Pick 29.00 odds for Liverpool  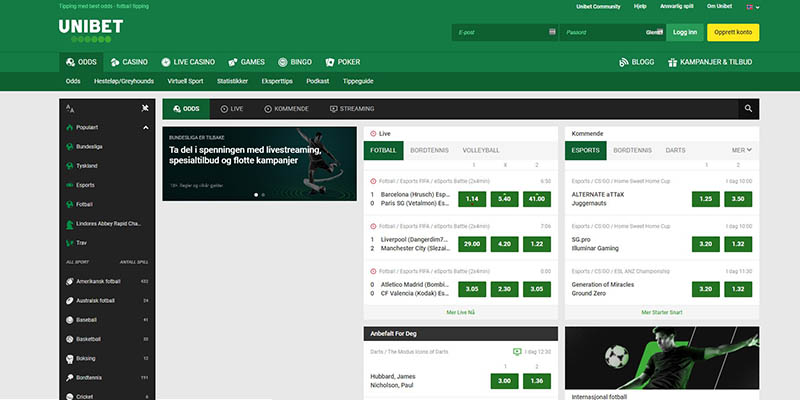472,244
